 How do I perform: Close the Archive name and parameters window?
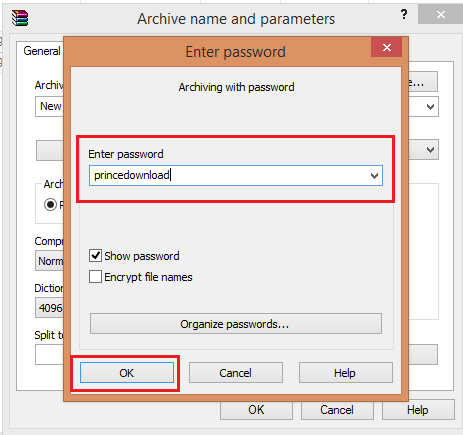(x=440, y=14)
